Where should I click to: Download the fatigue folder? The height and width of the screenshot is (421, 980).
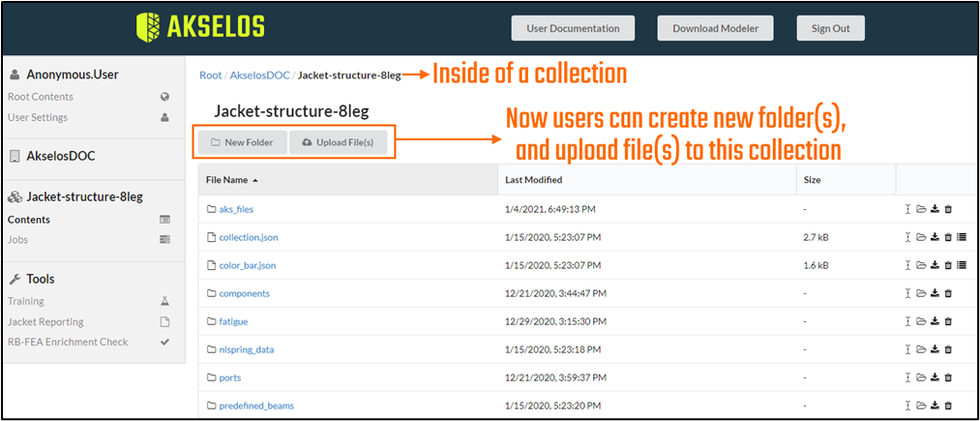(x=935, y=321)
